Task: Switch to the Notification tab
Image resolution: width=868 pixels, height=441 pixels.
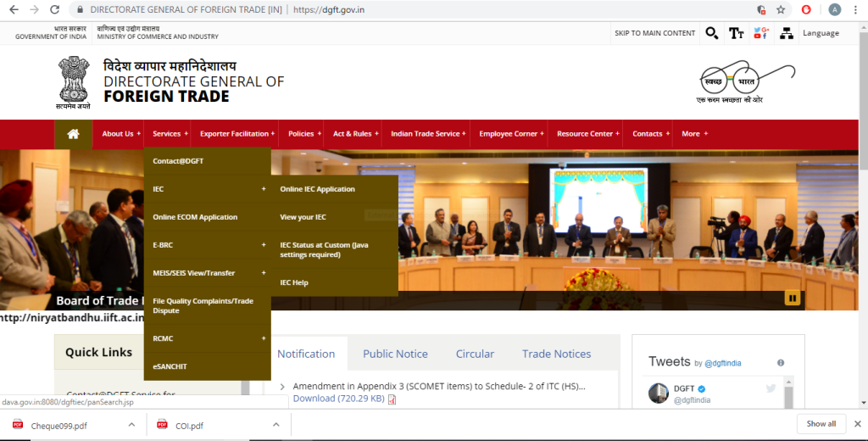Action: (x=306, y=354)
